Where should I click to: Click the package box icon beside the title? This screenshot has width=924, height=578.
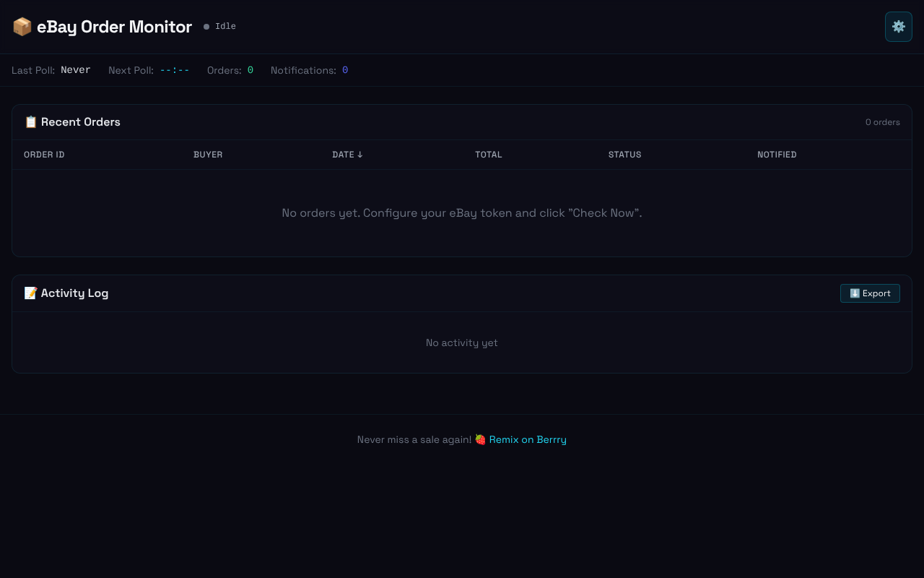[x=22, y=26]
